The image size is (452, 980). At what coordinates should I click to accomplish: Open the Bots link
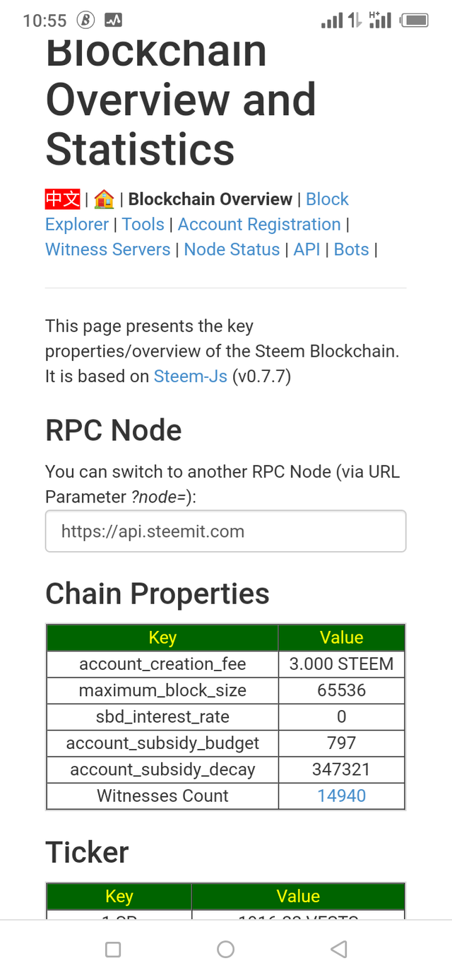coord(351,249)
